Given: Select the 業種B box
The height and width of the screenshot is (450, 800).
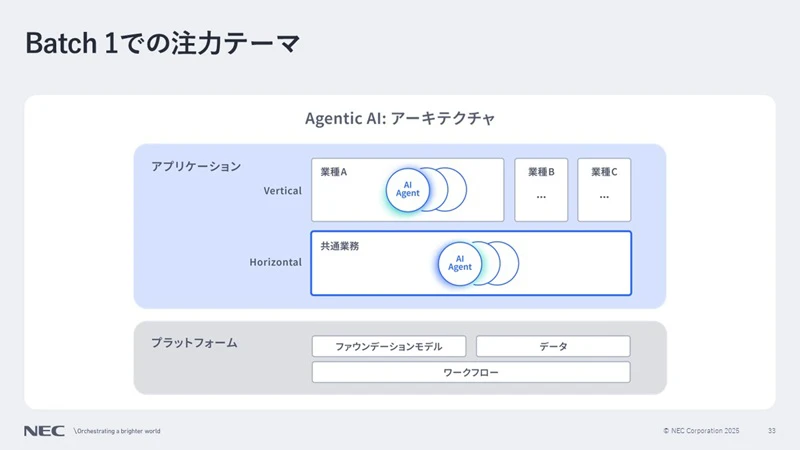Looking at the screenshot, I should coord(541,189).
